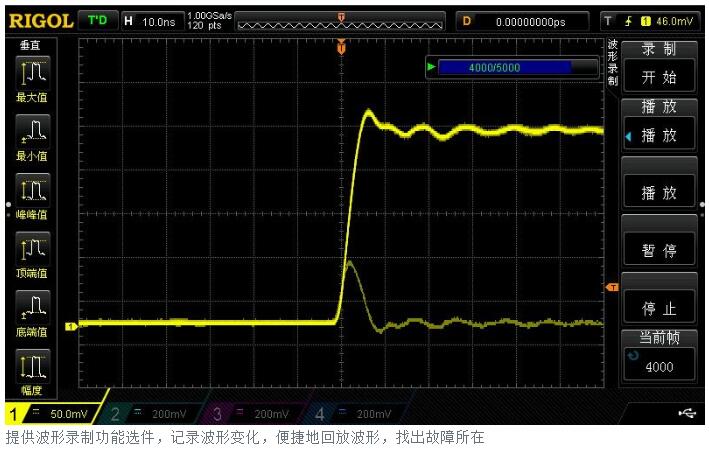709x453 pixels.
Task: Click the 4000/5000 frame progress bar
Action: coord(505,67)
